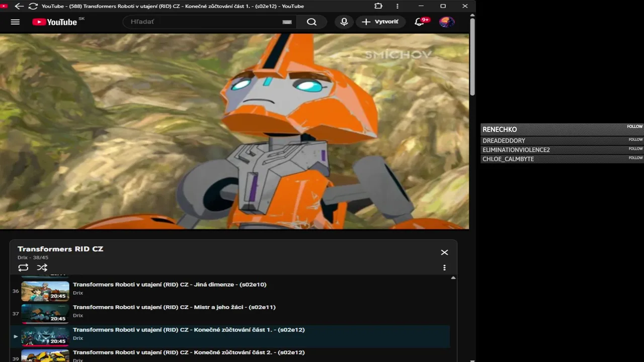644x362 pixels.
Task: Open YouTube hamburger guide menu
Action: point(15,22)
